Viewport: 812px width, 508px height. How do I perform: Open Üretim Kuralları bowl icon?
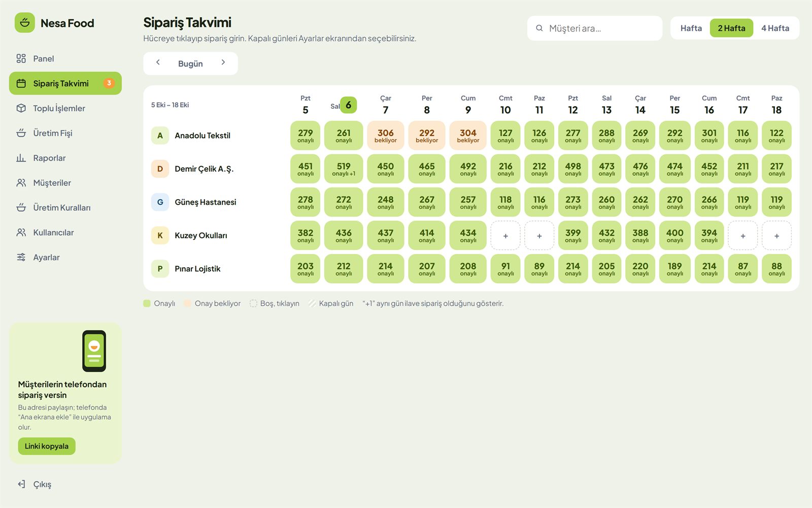tap(21, 208)
